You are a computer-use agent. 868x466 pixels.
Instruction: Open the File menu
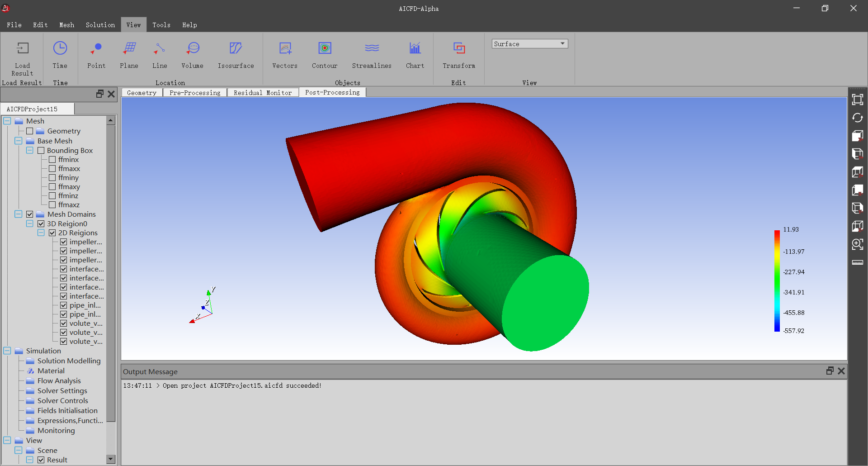[x=14, y=25]
